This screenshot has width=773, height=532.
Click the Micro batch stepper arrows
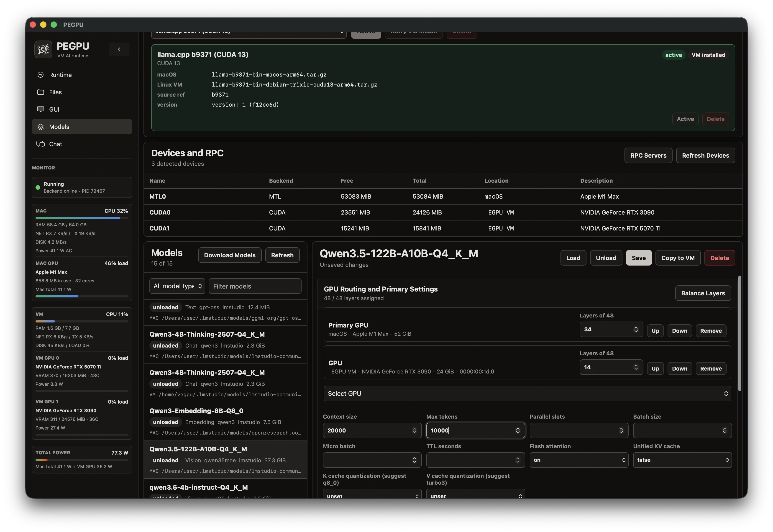pos(414,460)
